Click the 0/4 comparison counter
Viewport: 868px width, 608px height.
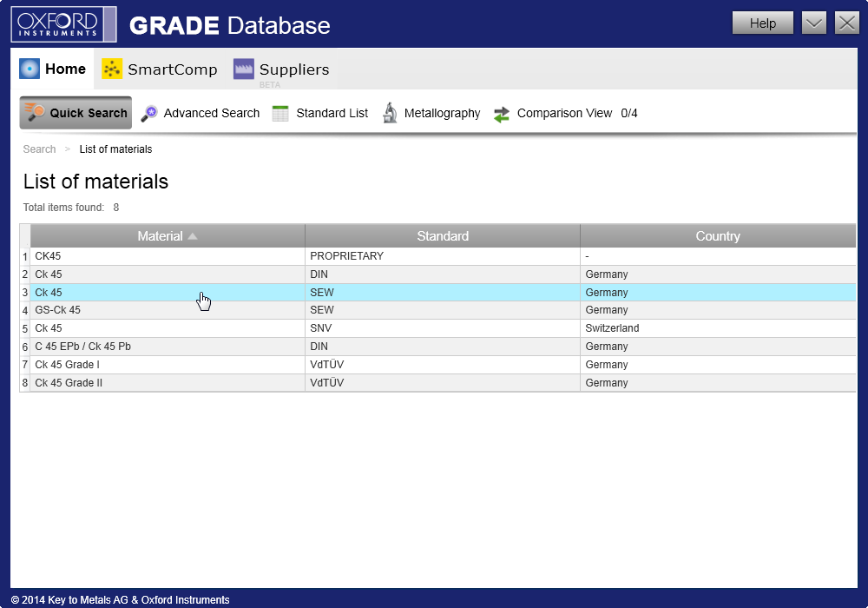coord(628,113)
